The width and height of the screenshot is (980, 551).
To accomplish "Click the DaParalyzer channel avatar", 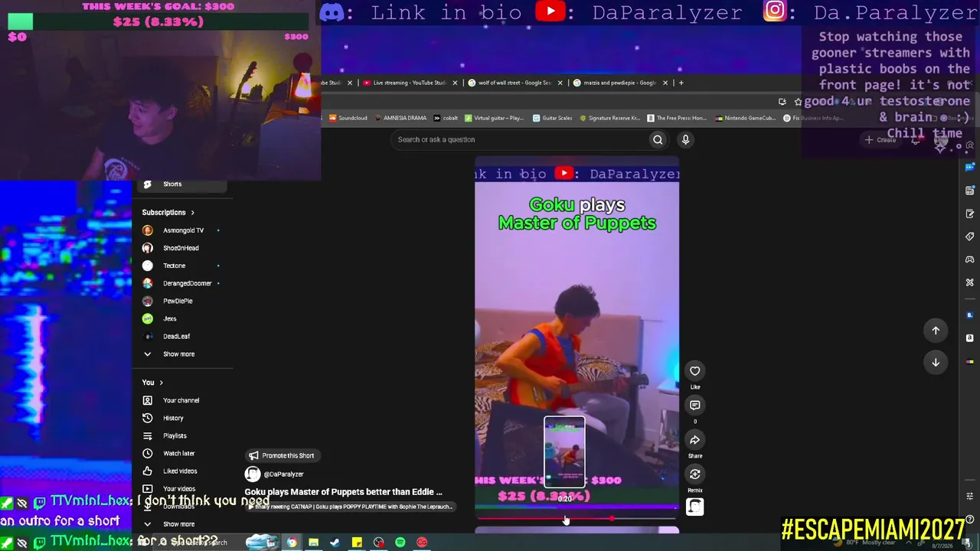I will pos(252,474).
